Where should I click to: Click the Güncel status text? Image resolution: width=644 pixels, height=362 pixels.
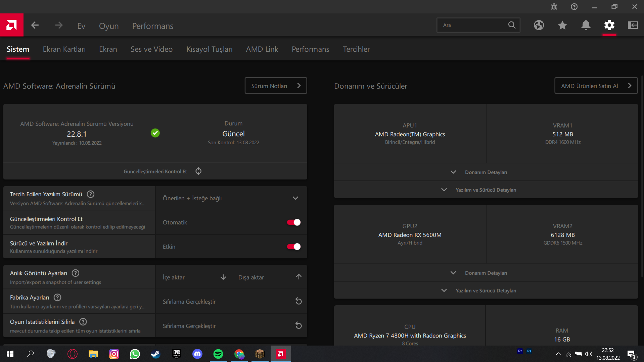point(233,134)
